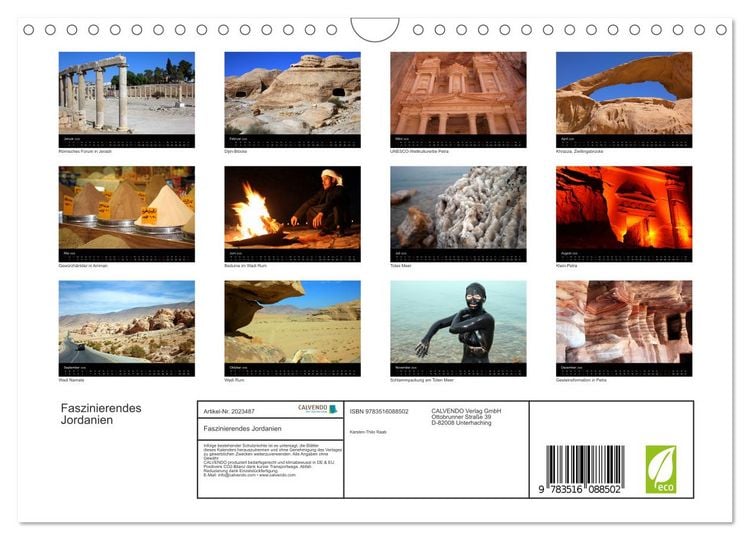Click caption 'Wadi Namala'

coord(71,380)
